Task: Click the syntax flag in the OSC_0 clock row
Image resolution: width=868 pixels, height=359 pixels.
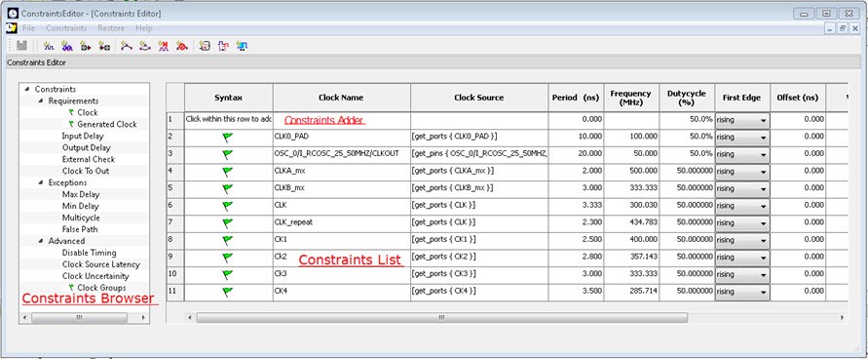Action: point(228,154)
